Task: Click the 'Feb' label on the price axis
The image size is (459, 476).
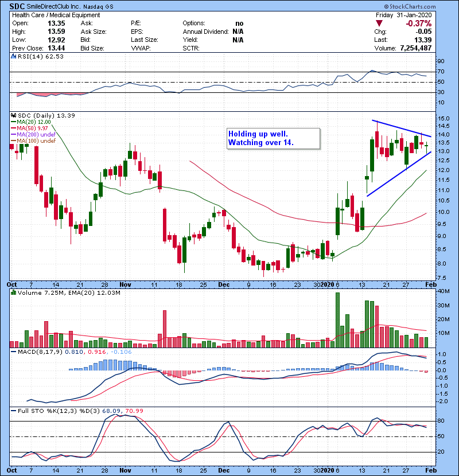Action: (431, 284)
